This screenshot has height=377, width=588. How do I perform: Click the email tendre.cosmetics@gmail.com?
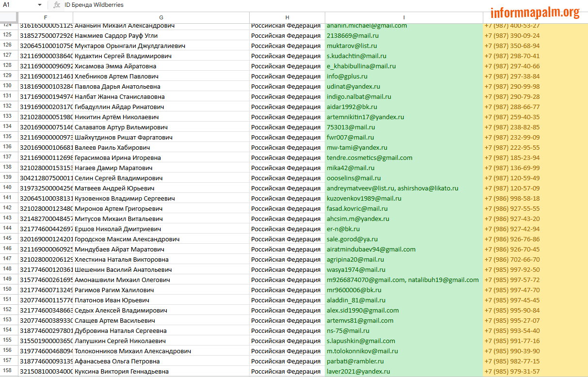pyautogui.click(x=369, y=157)
